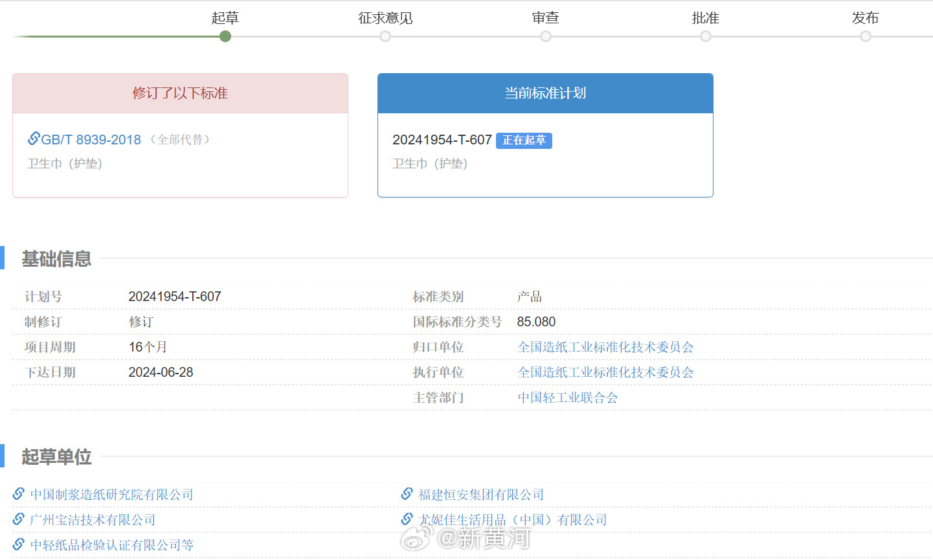Click link icon before 福建恒安集团有限公司
This screenshot has width=933, height=560.
(407, 494)
